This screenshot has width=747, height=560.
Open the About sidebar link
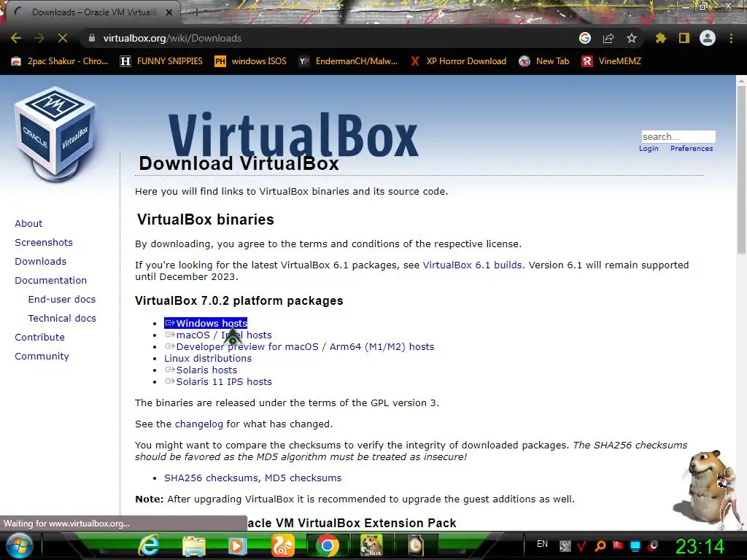[x=28, y=223]
